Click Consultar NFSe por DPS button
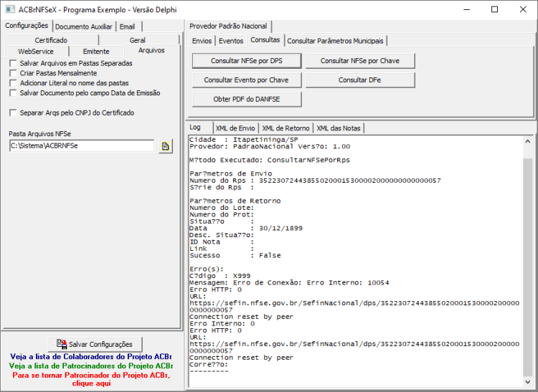The image size is (538, 392). tap(247, 61)
